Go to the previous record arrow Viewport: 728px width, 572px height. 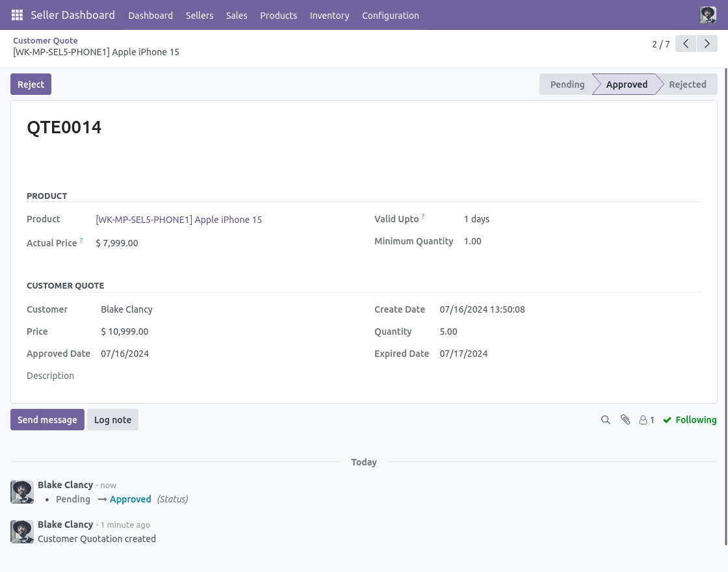click(685, 44)
